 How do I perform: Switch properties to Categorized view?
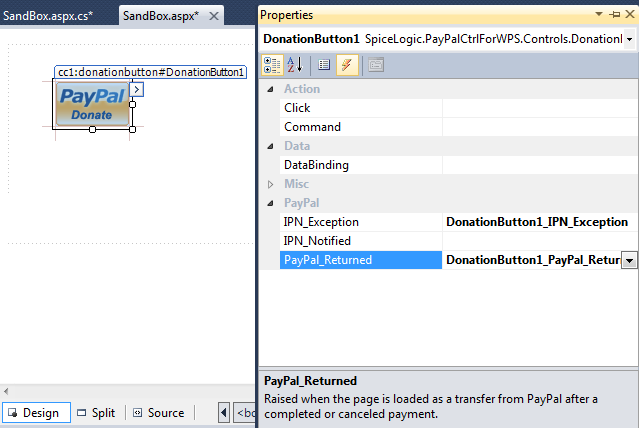tap(272, 65)
